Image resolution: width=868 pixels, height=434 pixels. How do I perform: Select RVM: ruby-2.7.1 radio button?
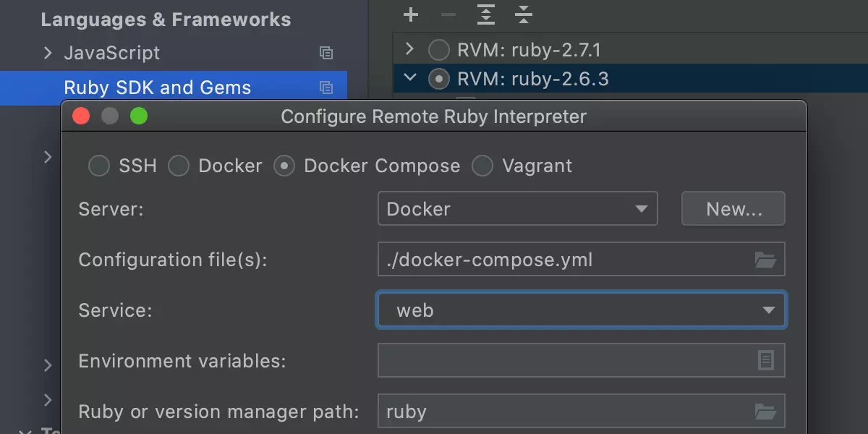pyautogui.click(x=439, y=50)
